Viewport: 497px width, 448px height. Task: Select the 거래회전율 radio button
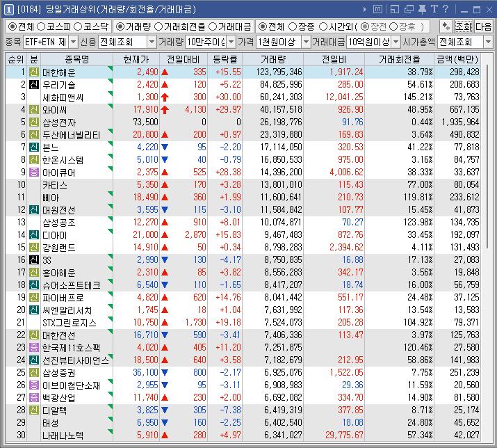pyautogui.click(x=158, y=26)
